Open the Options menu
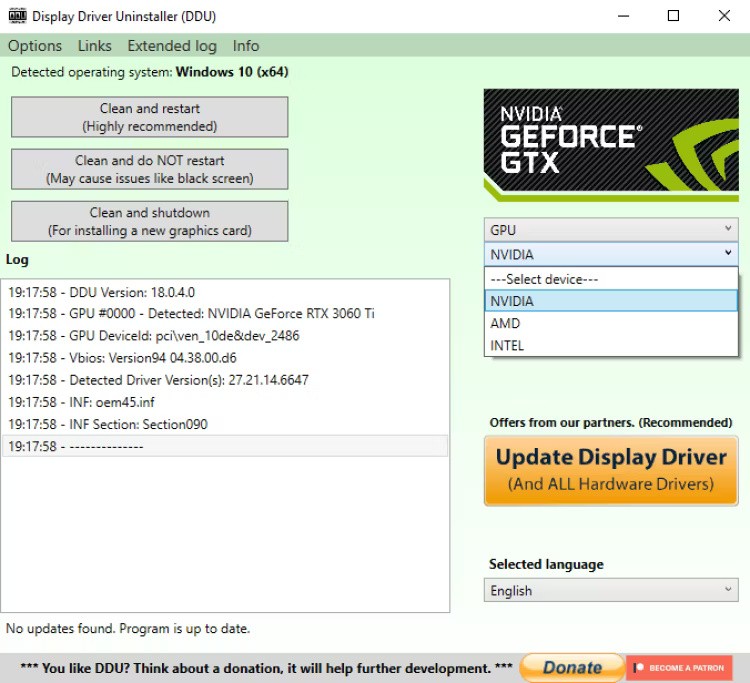The width and height of the screenshot is (750, 683). point(35,46)
